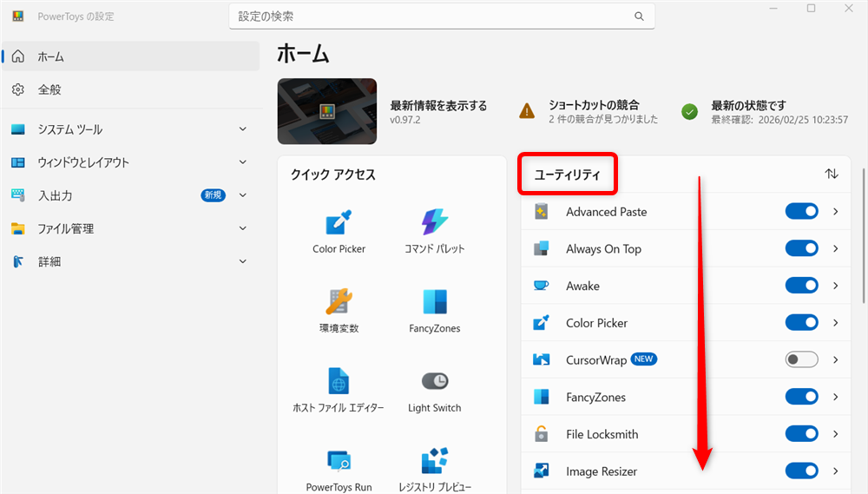
Task: Turn off Color Picker toggle in utilities
Action: click(801, 323)
